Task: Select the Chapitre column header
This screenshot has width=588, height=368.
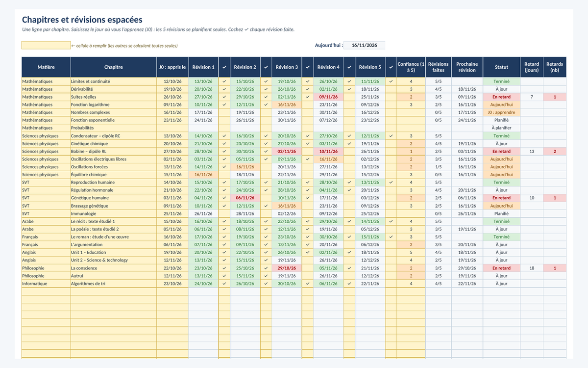Action: pos(114,67)
